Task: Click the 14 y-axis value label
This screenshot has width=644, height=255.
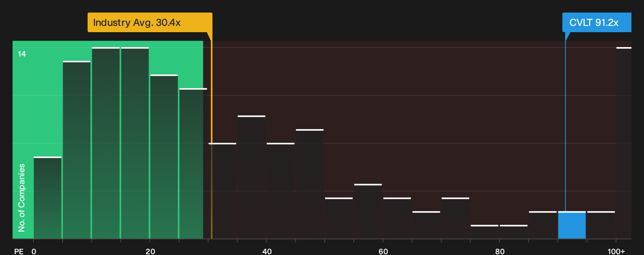Action: (x=22, y=54)
